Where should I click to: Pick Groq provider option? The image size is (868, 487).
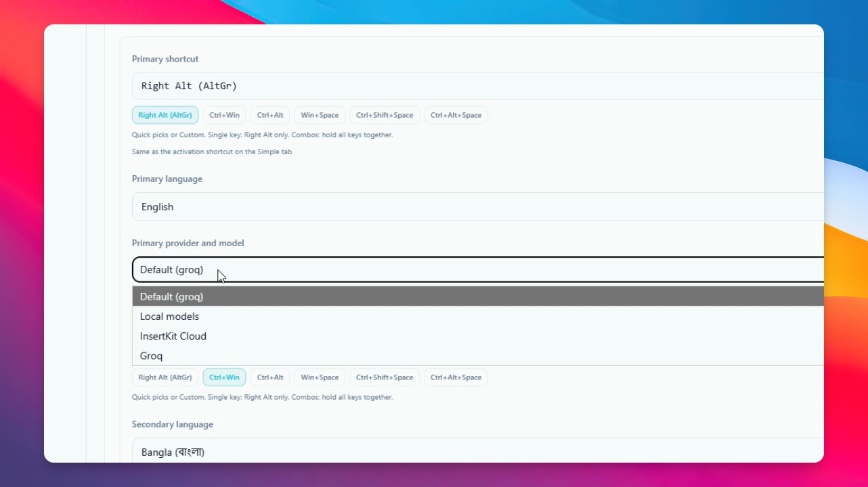tap(478, 355)
